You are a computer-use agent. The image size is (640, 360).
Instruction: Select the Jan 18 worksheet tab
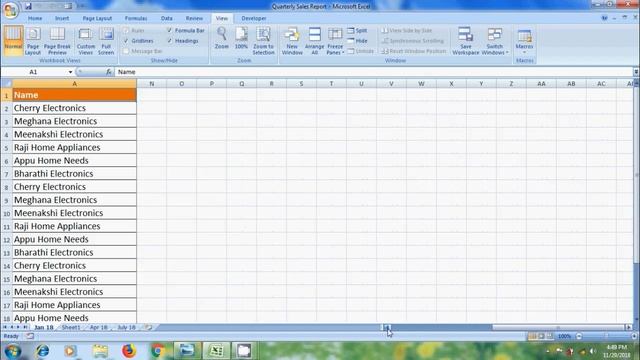tap(44, 327)
